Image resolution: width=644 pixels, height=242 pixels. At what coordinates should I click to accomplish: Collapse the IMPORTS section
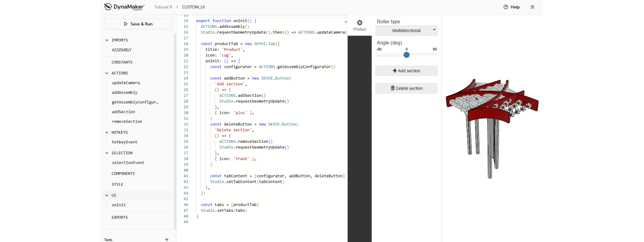[107, 40]
